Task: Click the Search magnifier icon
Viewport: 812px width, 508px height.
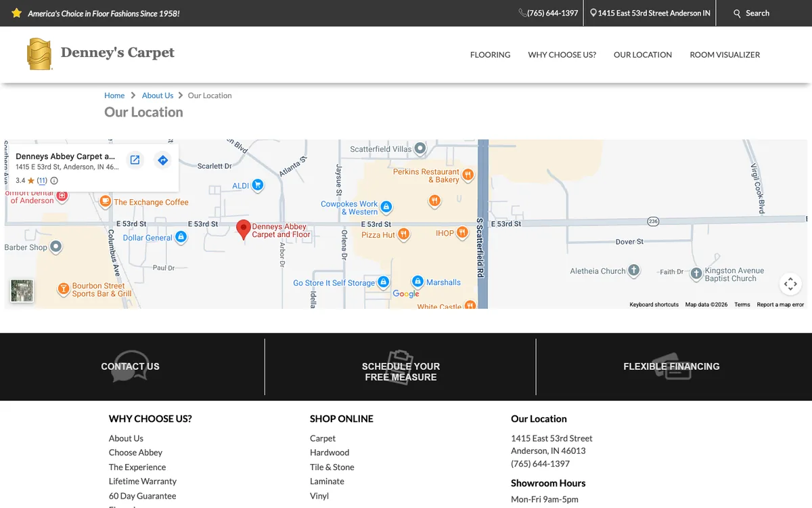Action: [738, 14]
